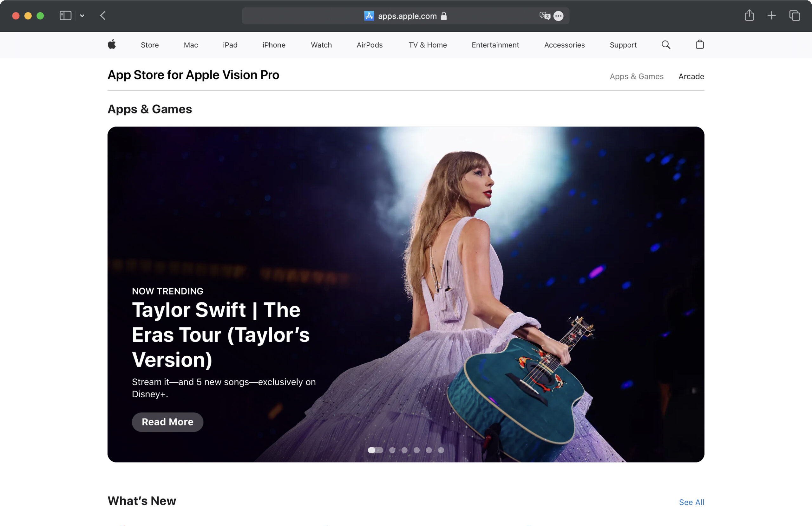Click the apps.apple.com address field
Image resolution: width=812 pixels, height=526 pixels.
coord(405,16)
